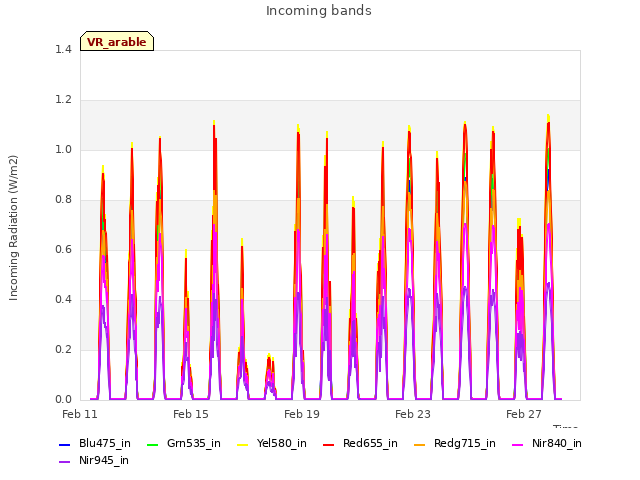Click the Feb 23 x-axis tick label
640x480 pixels.
413,414
